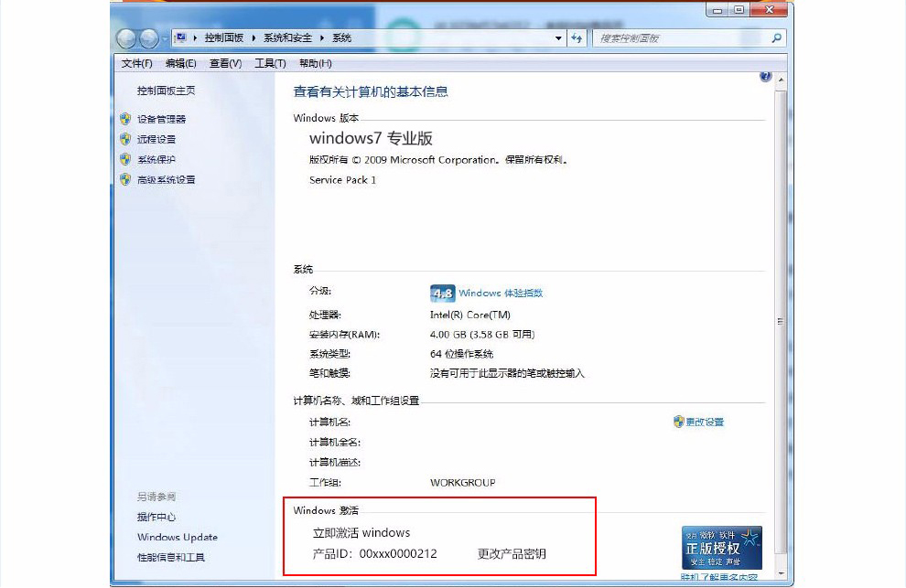Click the workgroup value WORKGROUP
This screenshot has width=906, height=588.
tap(463, 483)
